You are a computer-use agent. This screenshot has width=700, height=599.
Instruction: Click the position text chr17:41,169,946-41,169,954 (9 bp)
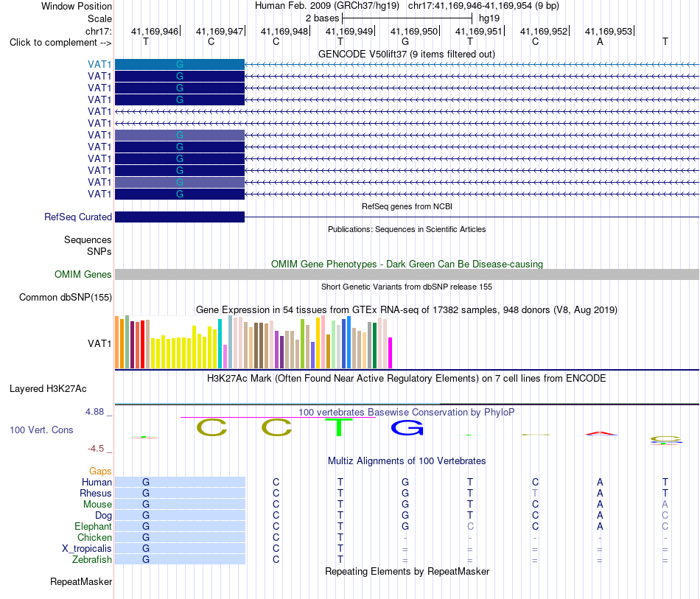(483, 6)
